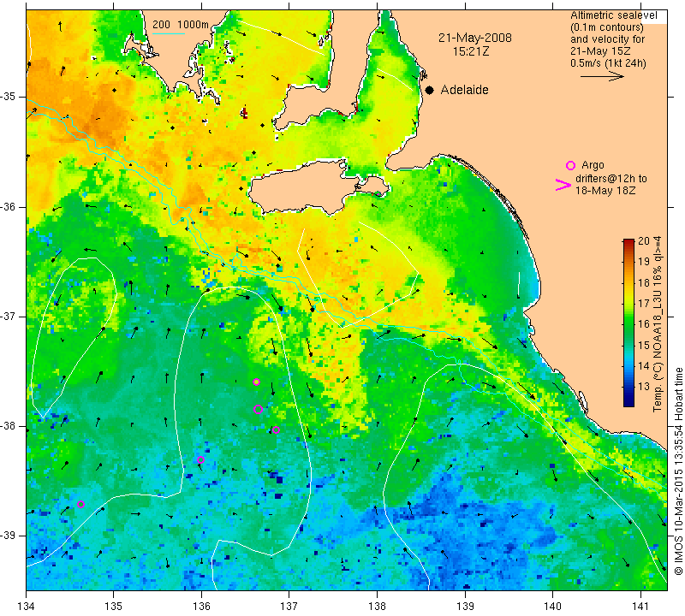This screenshot has width=685, height=616.
Task: Click the Adelaide city label
Action: [x=464, y=90]
